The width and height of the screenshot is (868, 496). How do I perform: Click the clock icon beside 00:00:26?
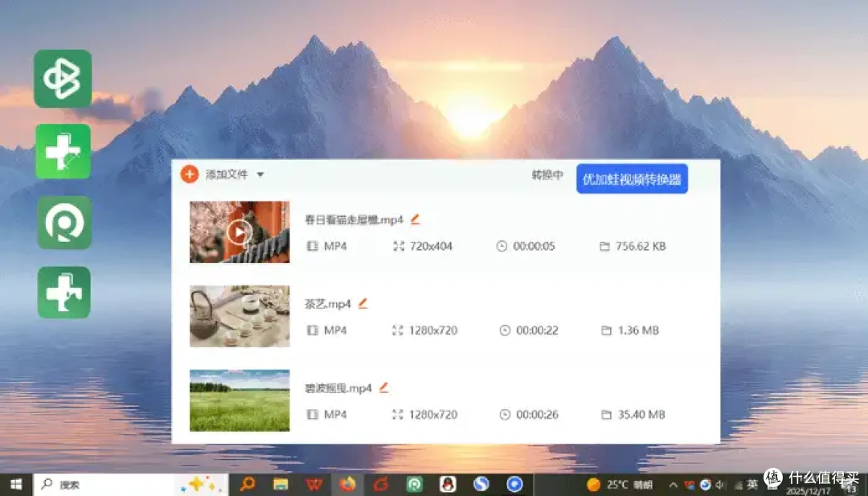[505, 414]
